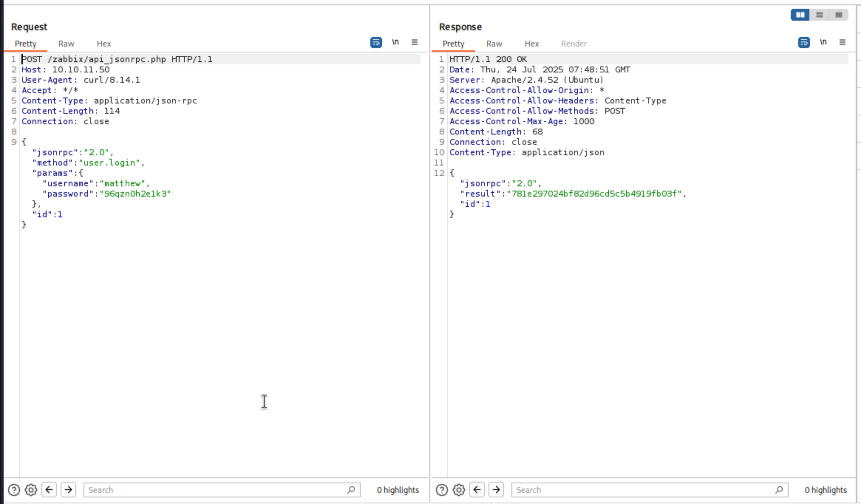
Task: Click Access-Control-Allow-Origin header line
Action: 527,90
